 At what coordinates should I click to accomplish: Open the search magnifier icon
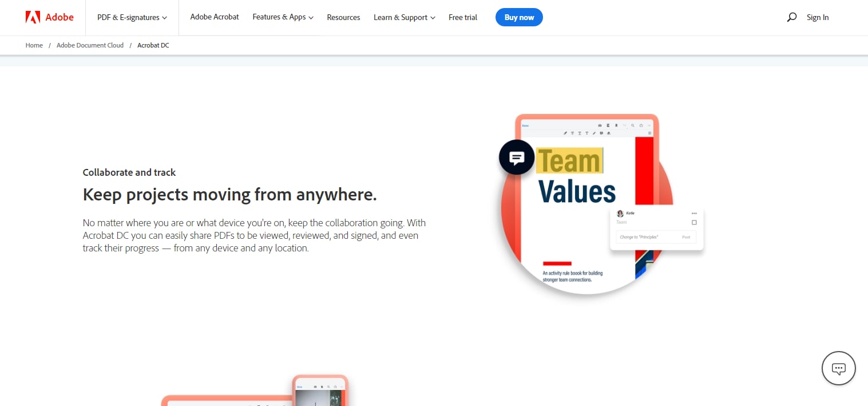pos(792,17)
